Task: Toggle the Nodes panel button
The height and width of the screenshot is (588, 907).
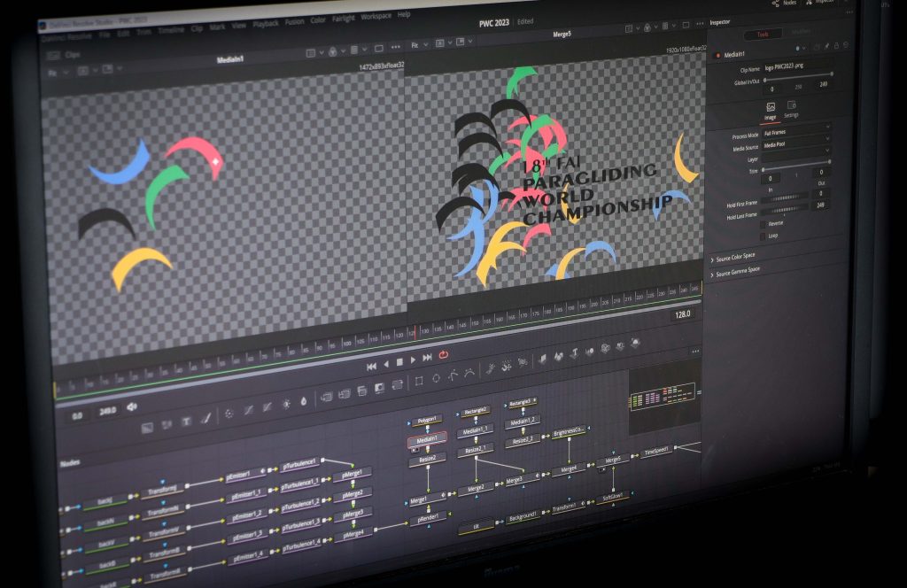Action: (x=785, y=3)
